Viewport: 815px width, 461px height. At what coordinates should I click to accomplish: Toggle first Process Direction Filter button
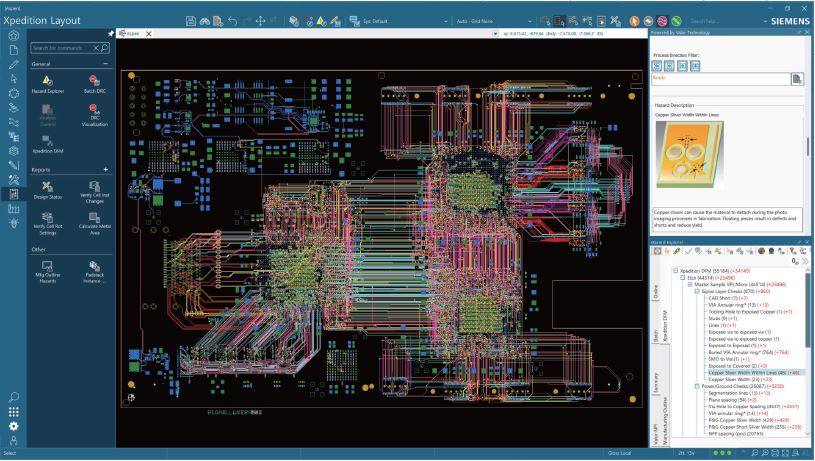657,65
